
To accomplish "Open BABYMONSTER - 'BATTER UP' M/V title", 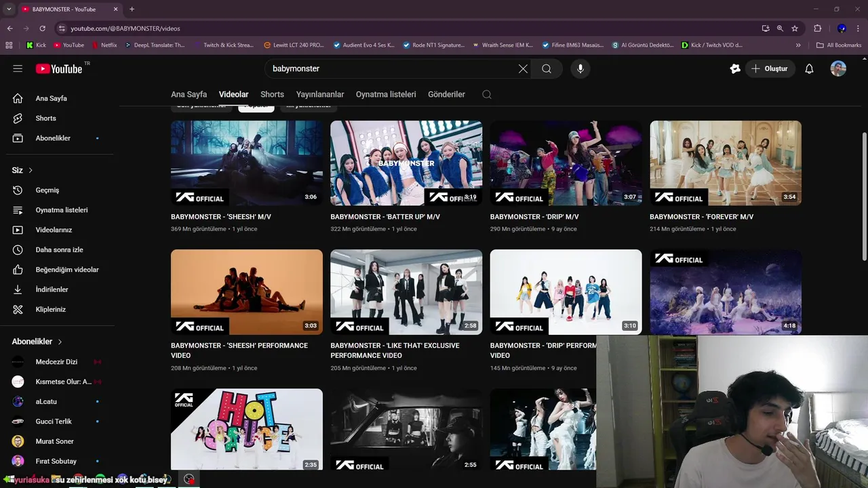I will click(385, 217).
